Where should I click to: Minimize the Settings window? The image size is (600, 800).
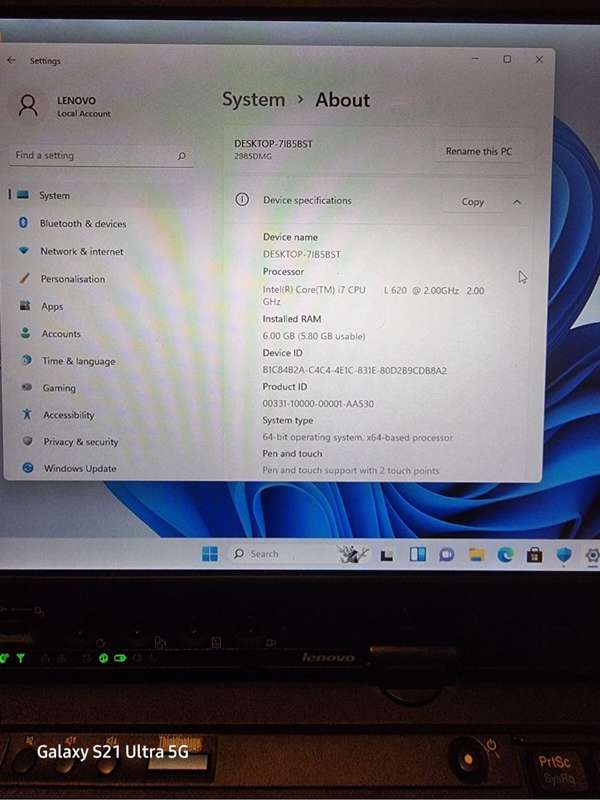(x=475, y=59)
